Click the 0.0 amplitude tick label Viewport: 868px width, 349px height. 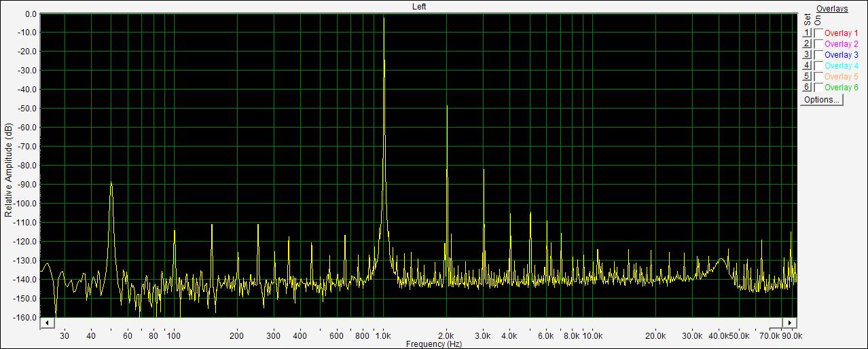[31, 14]
